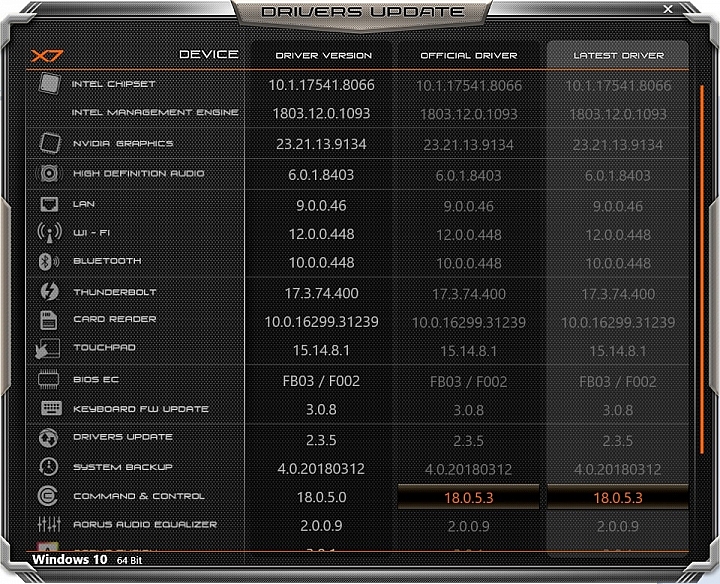720x584 pixels.
Task: Click the Intel Management Engine label
Action: point(155,112)
